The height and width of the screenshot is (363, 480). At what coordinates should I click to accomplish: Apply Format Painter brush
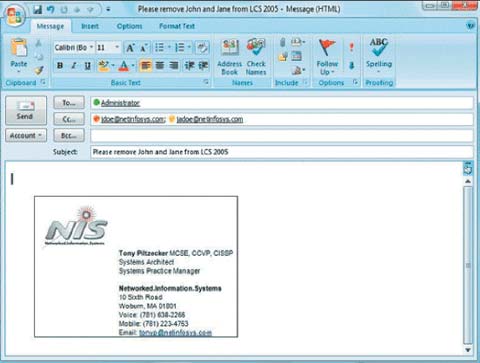39,70
